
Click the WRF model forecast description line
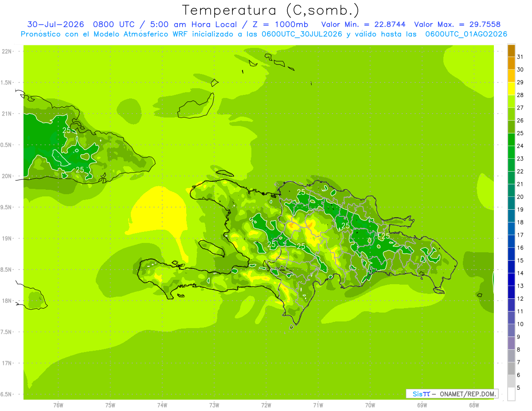click(264, 34)
